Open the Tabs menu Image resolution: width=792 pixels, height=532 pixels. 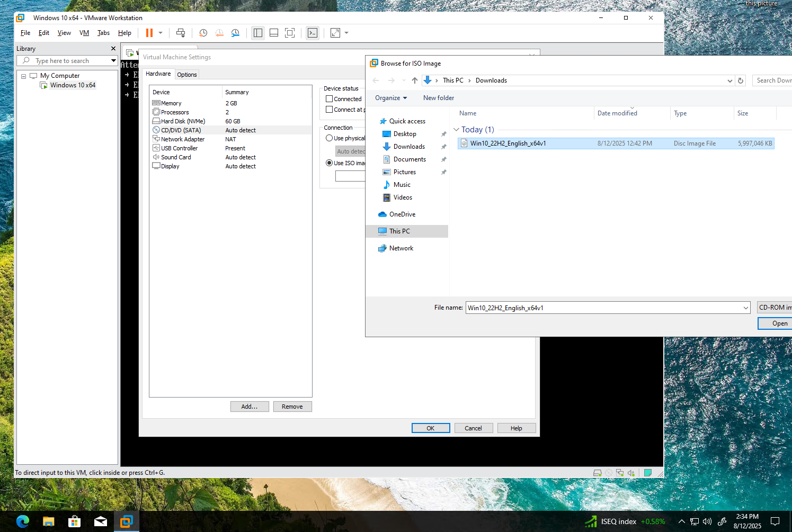pos(103,33)
